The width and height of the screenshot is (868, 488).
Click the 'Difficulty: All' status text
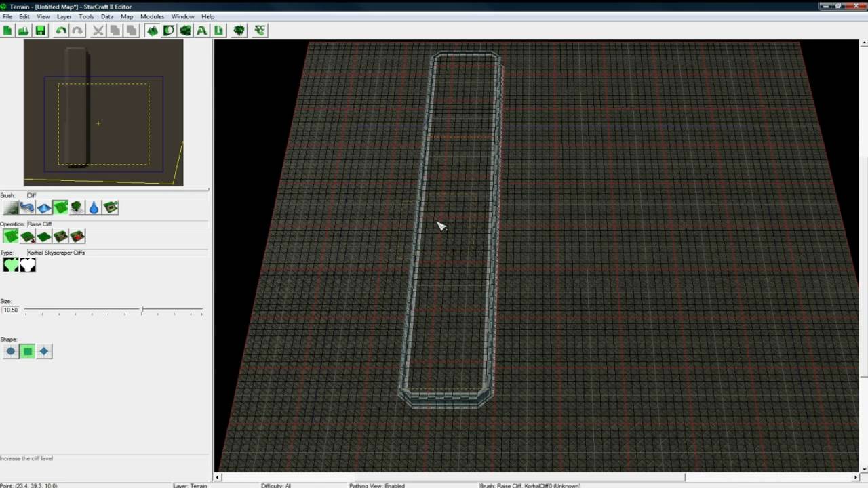click(276, 485)
